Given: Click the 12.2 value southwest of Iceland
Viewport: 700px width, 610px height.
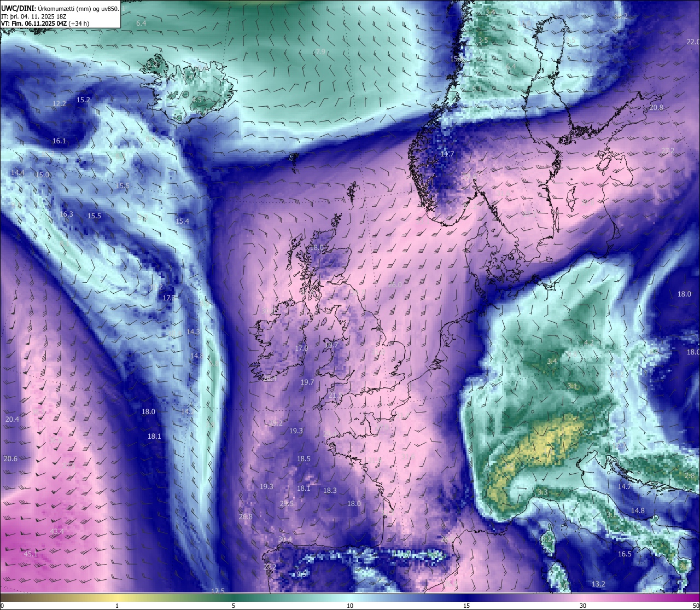Looking at the screenshot, I should coord(59,103).
